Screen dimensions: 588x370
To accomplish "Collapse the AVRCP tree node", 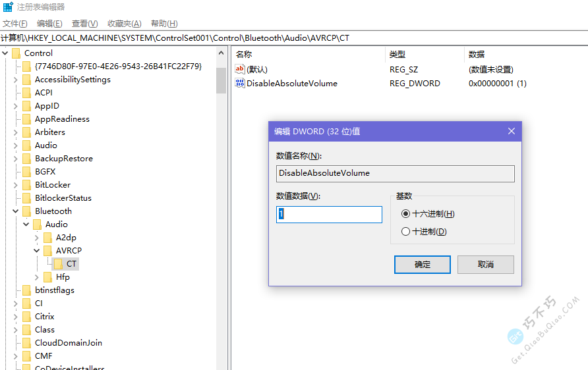I will [x=36, y=251].
